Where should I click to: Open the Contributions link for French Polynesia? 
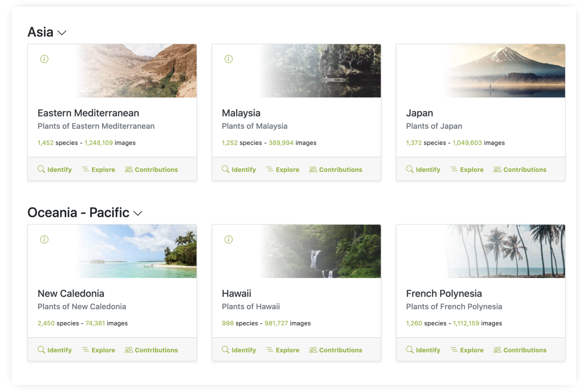[520, 350]
